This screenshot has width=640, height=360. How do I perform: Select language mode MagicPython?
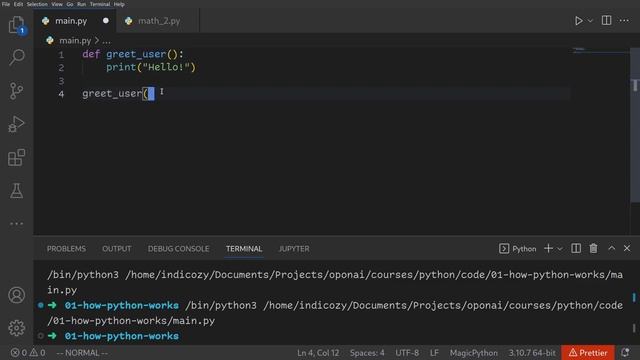[473, 353]
